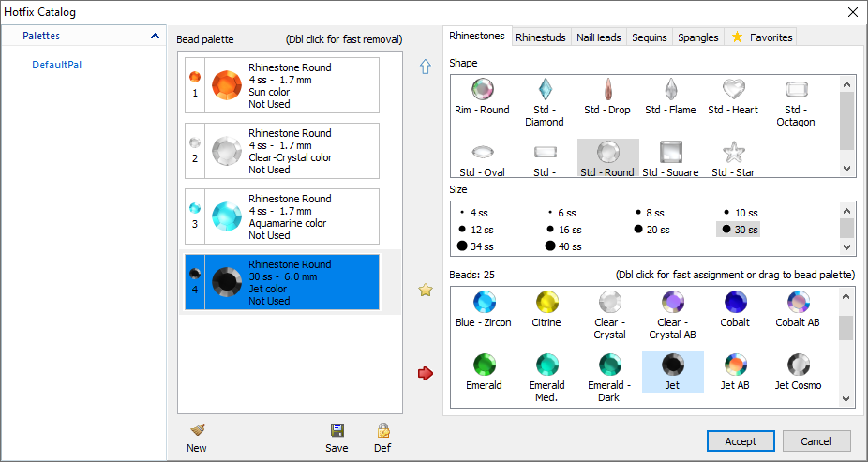The width and height of the screenshot is (868, 462).
Task: Select size 12 ss
Action: (475, 230)
